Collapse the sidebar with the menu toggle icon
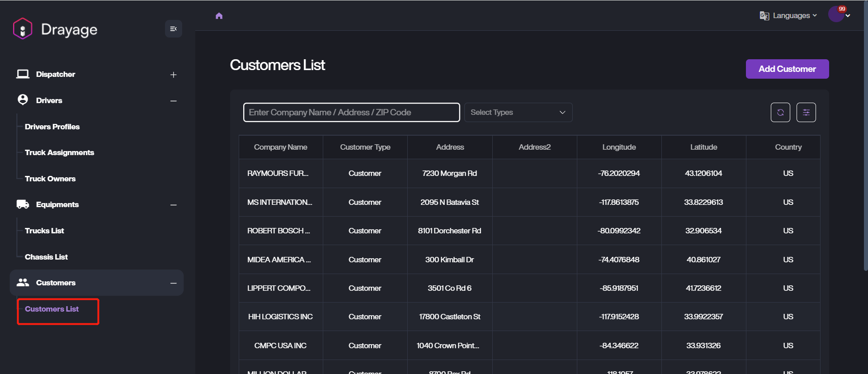868x374 pixels. point(173,29)
